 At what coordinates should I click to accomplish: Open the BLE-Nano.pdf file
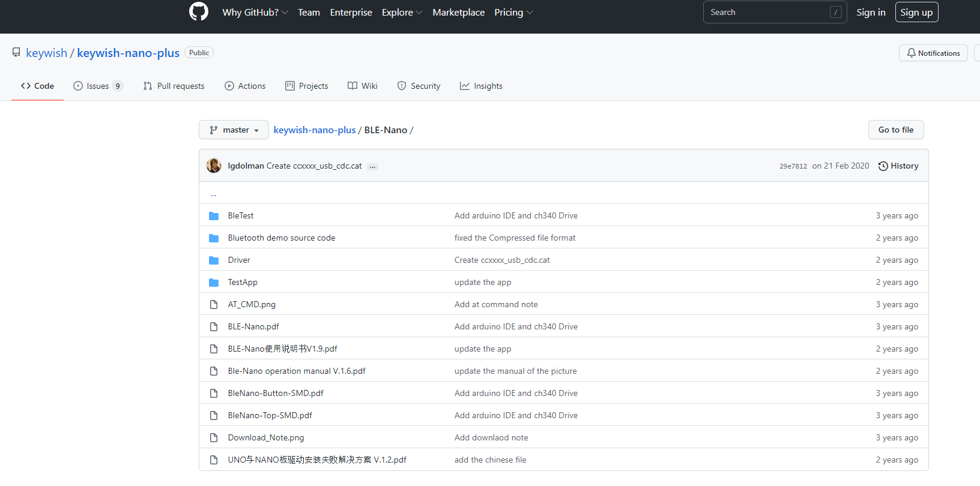(x=253, y=326)
